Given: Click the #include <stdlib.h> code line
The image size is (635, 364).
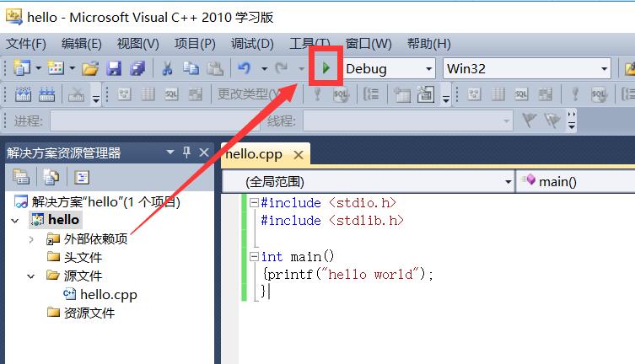Looking at the screenshot, I should point(332,221).
